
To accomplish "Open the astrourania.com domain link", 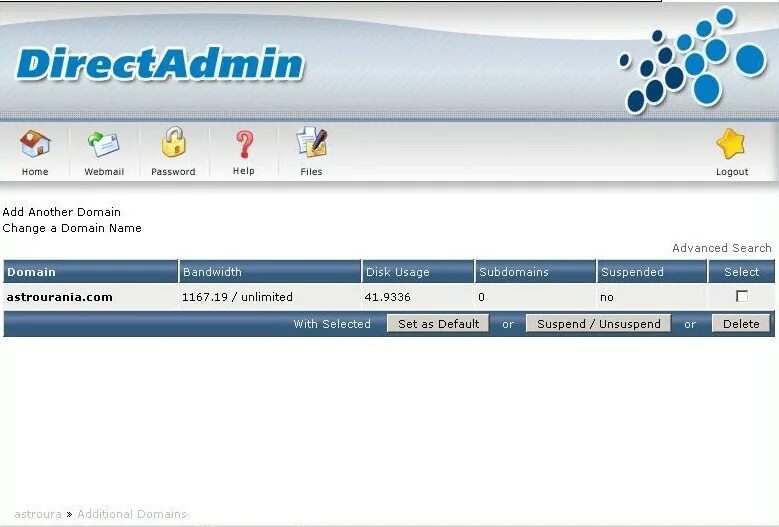I will 60,297.
